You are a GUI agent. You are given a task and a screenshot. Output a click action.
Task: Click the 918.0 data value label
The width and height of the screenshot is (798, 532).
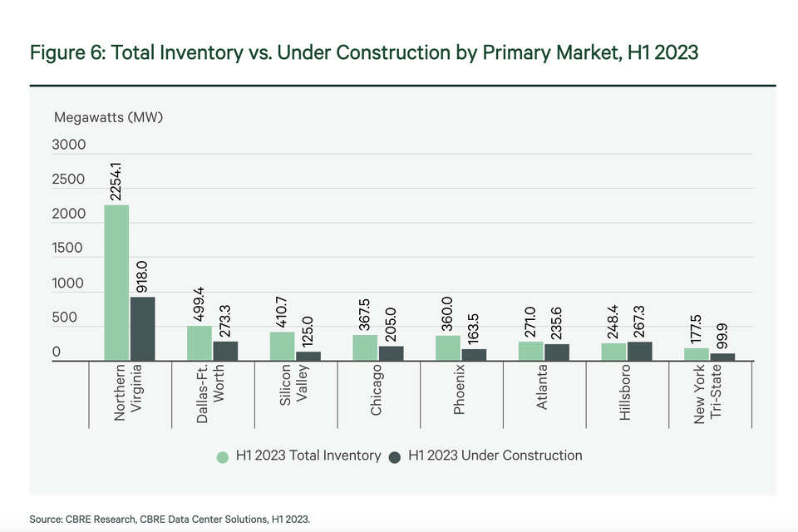[x=142, y=277]
